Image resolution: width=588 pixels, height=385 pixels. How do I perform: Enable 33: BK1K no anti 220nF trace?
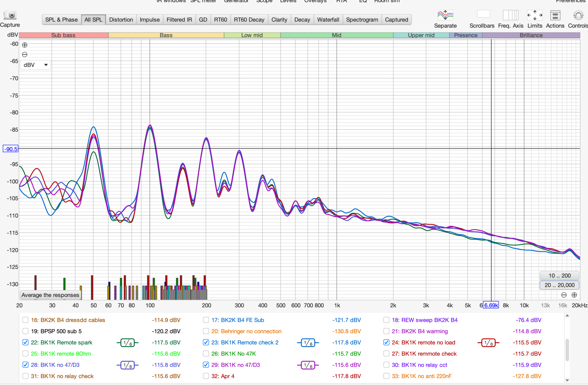pyautogui.click(x=386, y=376)
